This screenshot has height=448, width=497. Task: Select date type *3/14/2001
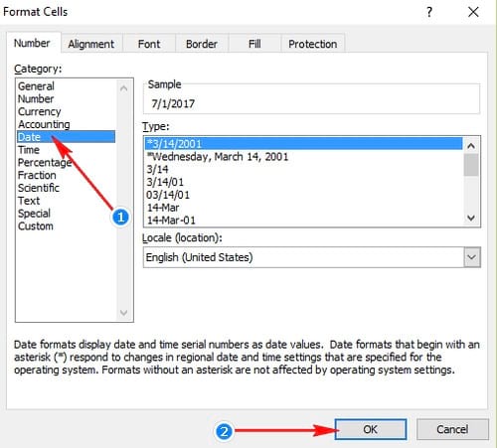(x=303, y=144)
